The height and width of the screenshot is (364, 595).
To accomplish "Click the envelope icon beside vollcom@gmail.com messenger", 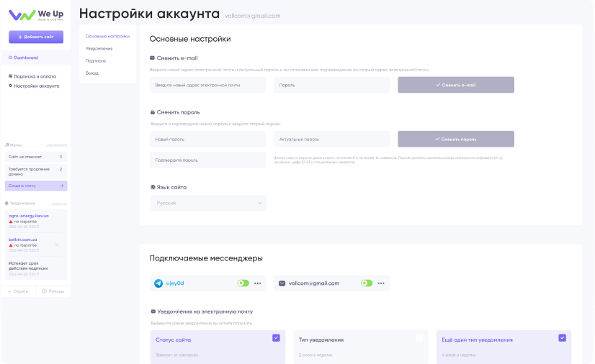I will tap(282, 283).
